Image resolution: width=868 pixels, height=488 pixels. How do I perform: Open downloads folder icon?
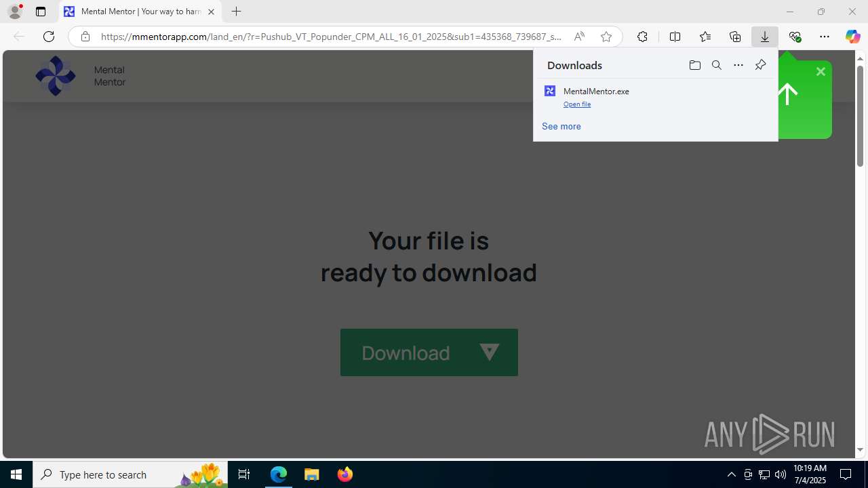pyautogui.click(x=694, y=65)
